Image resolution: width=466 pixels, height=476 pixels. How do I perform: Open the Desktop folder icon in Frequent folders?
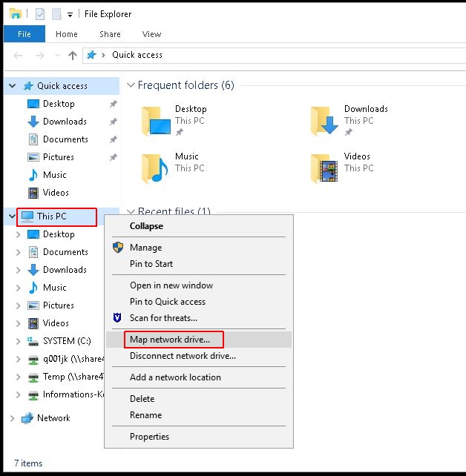click(x=156, y=121)
